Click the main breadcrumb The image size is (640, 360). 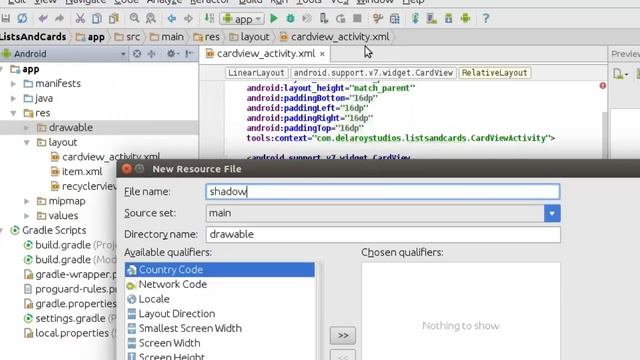click(167, 37)
